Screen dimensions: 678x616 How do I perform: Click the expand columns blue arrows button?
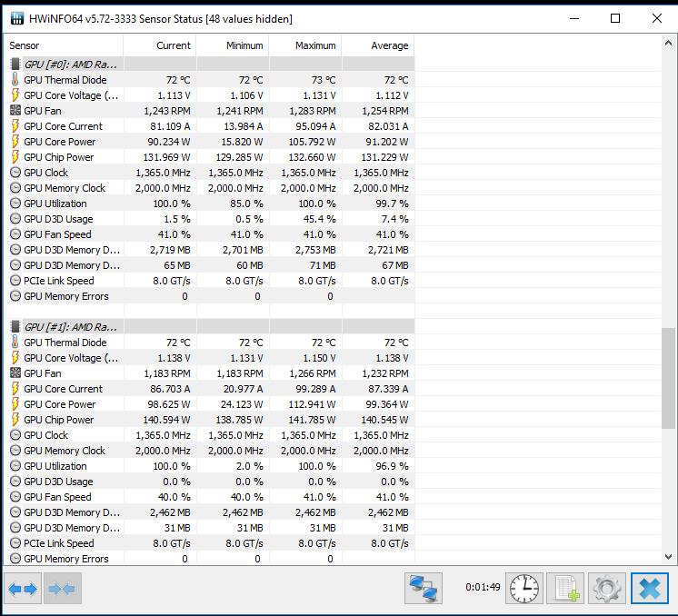point(23,589)
